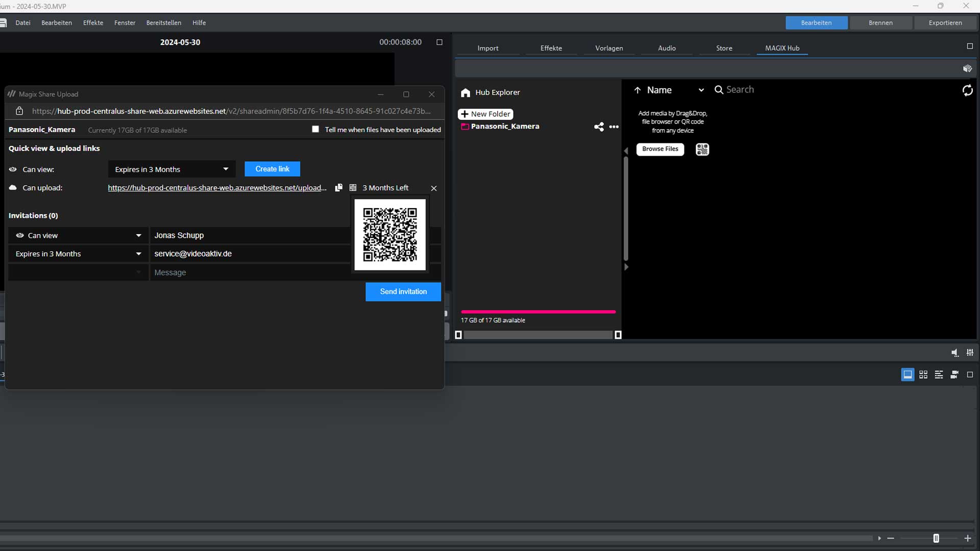This screenshot has width=980, height=551.
Task: Copy the upload link with the copy icon
Action: [x=338, y=188]
